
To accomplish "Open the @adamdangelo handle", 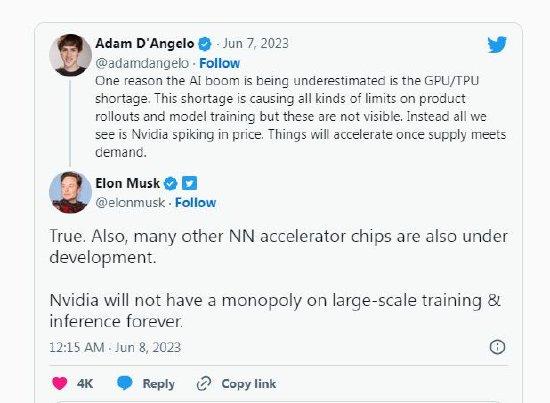I will pyautogui.click(x=142, y=63).
